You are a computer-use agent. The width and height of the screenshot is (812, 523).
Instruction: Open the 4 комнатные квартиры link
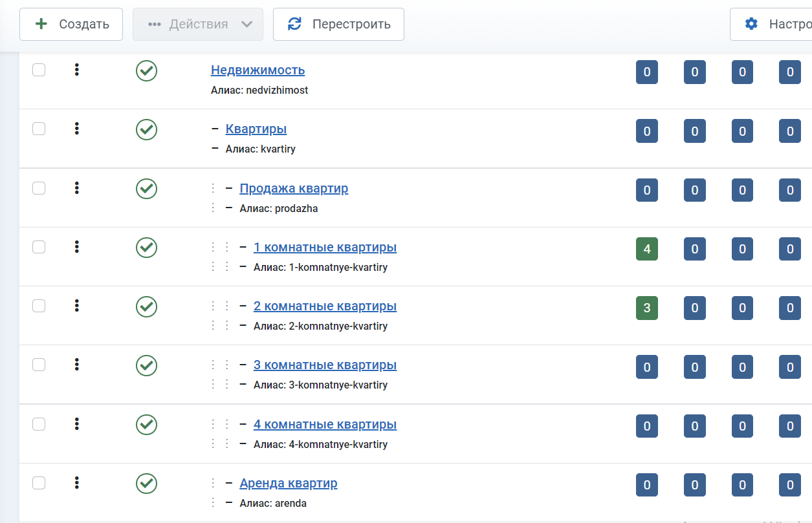point(325,425)
